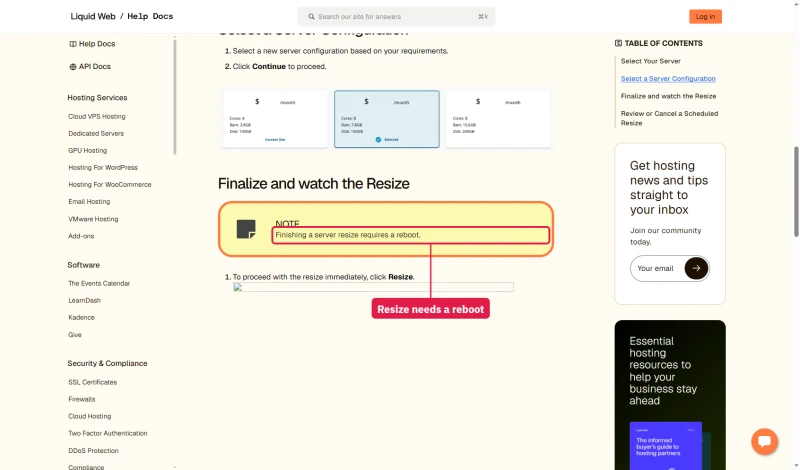Click the sidebar navigation scrollbar
Image resolution: width=800 pixels, height=470 pixels.
point(175,96)
